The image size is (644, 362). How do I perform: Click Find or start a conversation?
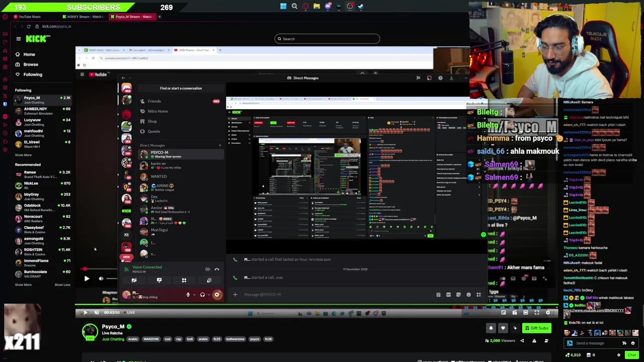pyautogui.click(x=181, y=88)
